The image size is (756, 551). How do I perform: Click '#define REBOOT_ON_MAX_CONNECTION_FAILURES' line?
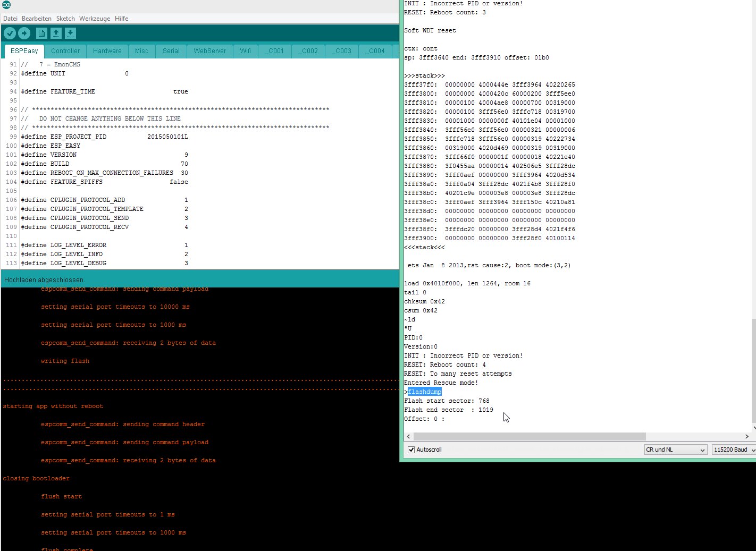105,173
